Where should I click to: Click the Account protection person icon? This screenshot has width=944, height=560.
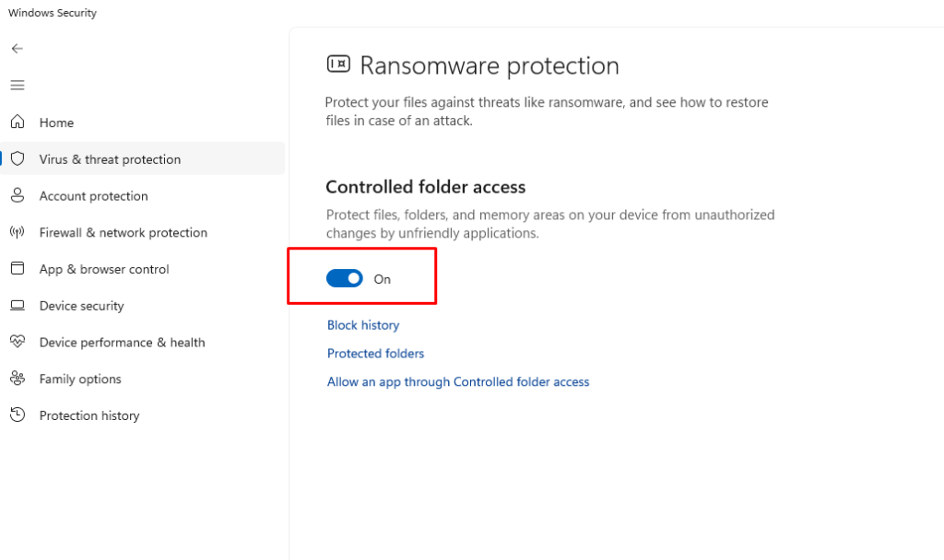pyautogui.click(x=17, y=195)
